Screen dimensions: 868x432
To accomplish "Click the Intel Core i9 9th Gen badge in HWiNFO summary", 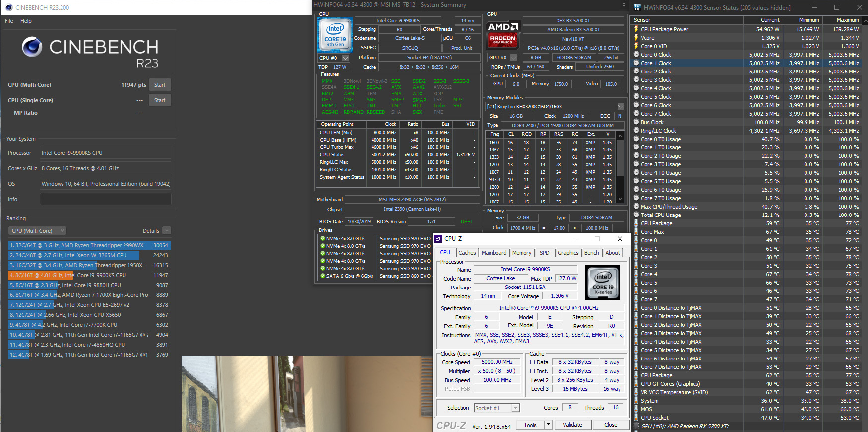I will point(335,35).
